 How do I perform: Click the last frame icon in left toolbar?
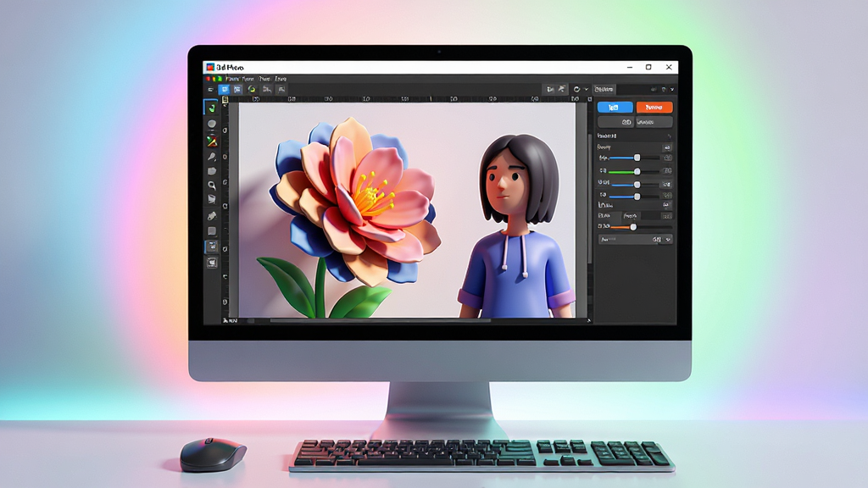(x=211, y=263)
